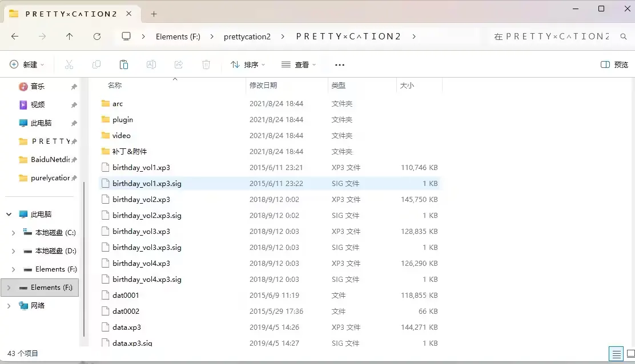Expand 本地磁盘 (C:) in tree

coord(13,233)
